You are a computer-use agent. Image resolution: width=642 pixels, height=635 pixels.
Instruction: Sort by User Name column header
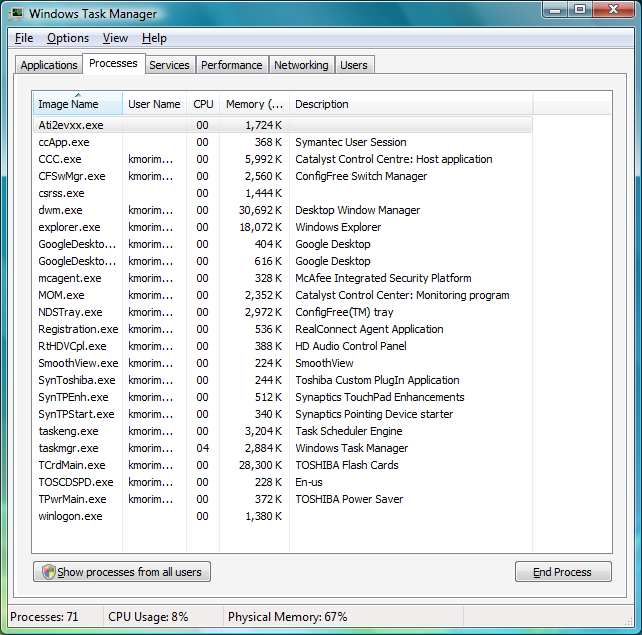(154, 104)
